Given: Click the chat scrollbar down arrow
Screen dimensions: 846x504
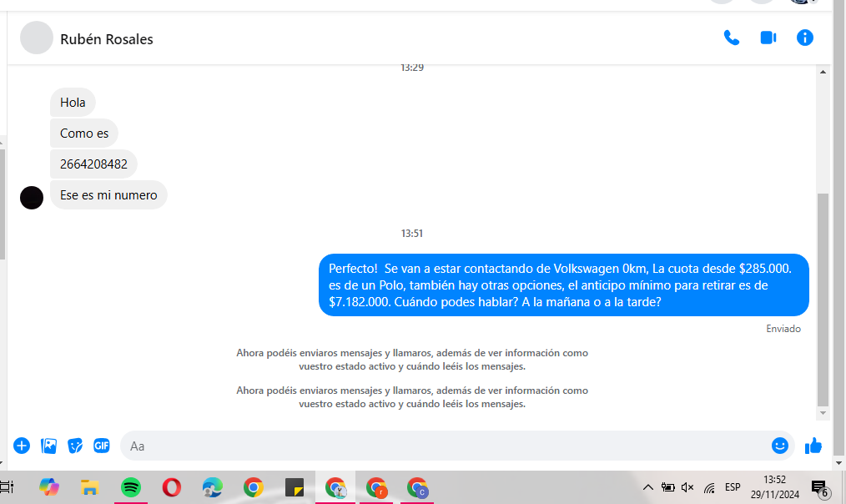Looking at the screenshot, I should coord(823,413).
